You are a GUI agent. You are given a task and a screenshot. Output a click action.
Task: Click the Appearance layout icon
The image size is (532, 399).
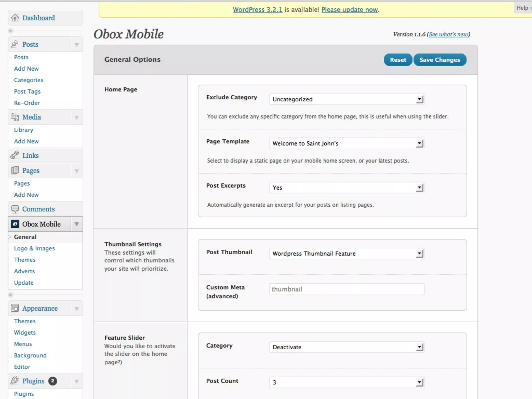[15, 308]
